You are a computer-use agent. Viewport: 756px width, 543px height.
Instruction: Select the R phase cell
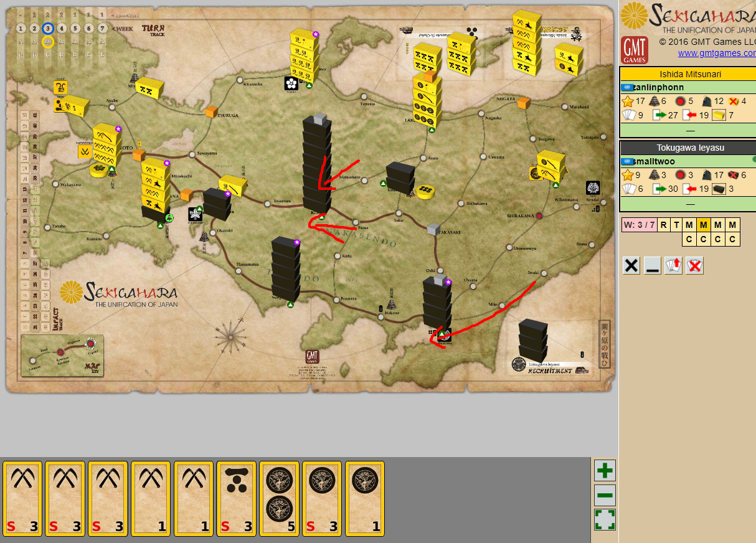coord(663,225)
